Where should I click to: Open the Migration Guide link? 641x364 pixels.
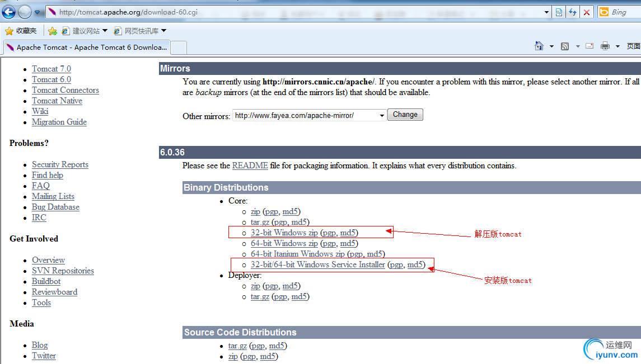(59, 122)
